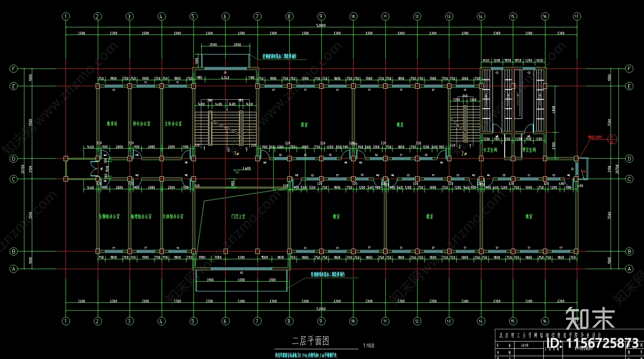Viewport: 644px width, 359px height.
Task: Click axis bubble F on the left side
Action: [13, 69]
